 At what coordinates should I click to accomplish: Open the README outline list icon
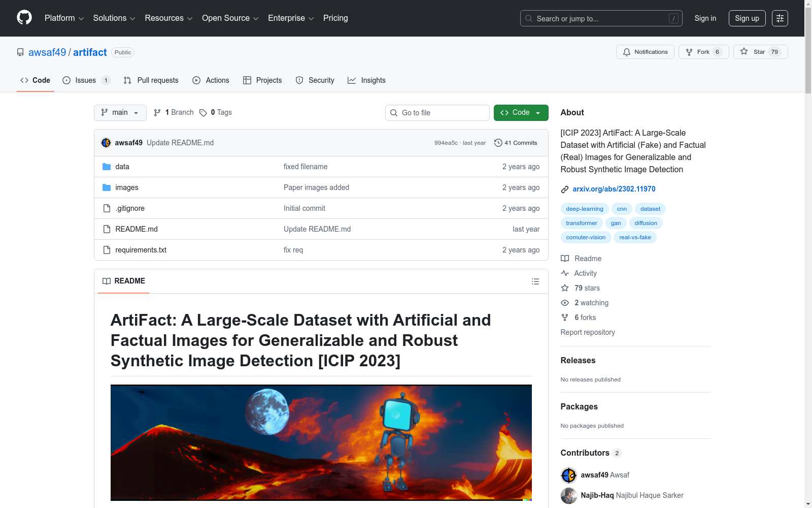tap(535, 281)
